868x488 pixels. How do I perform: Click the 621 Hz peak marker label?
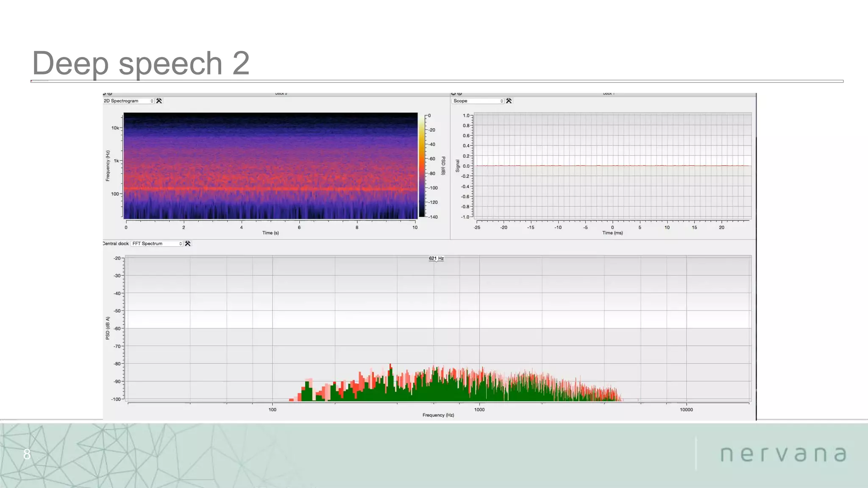(436, 258)
